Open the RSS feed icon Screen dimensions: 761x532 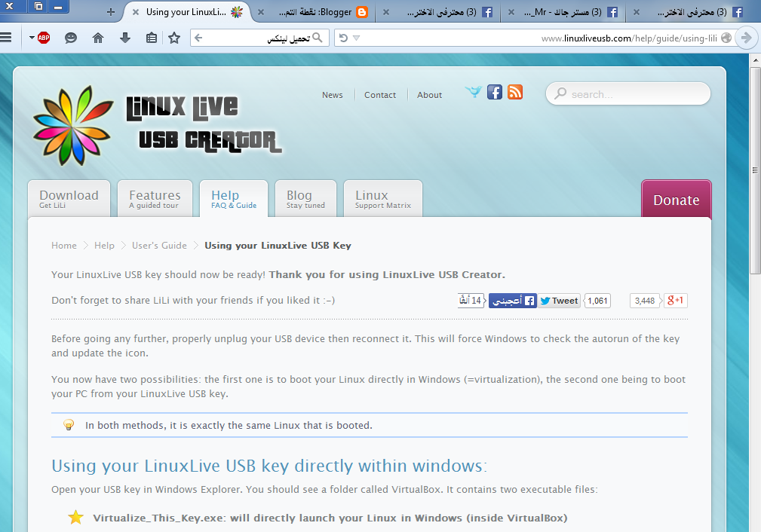tap(515, 92)
